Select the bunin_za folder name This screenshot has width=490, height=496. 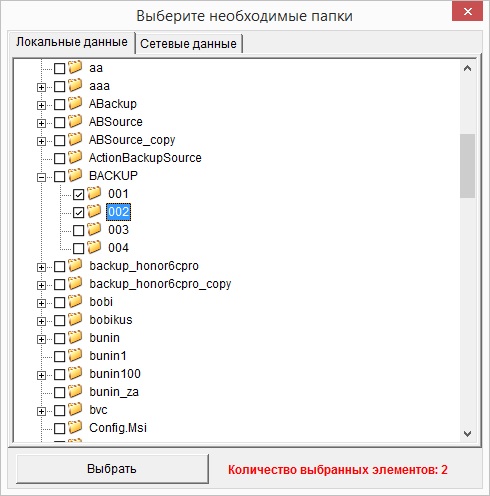click(x=114, y=392)
